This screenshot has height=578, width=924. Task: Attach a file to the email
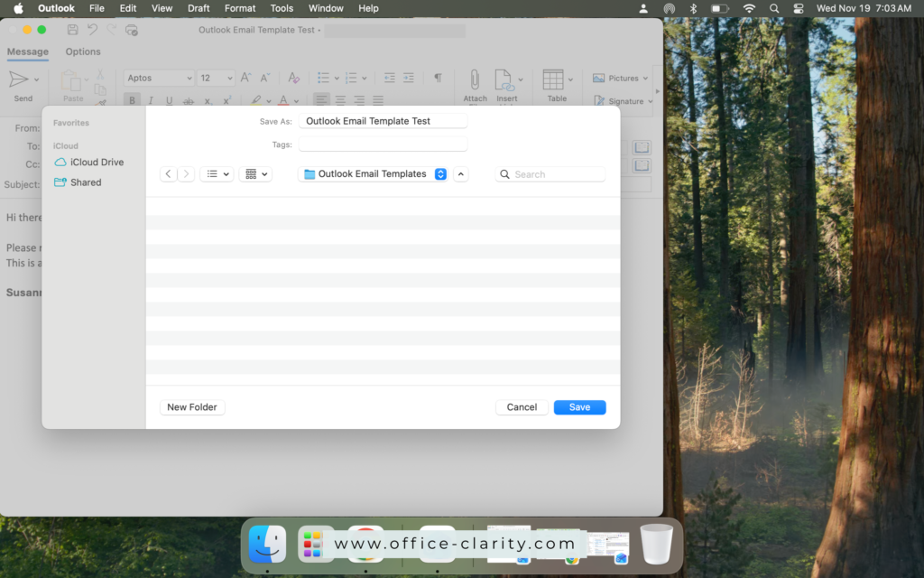(x=474, y=86)
